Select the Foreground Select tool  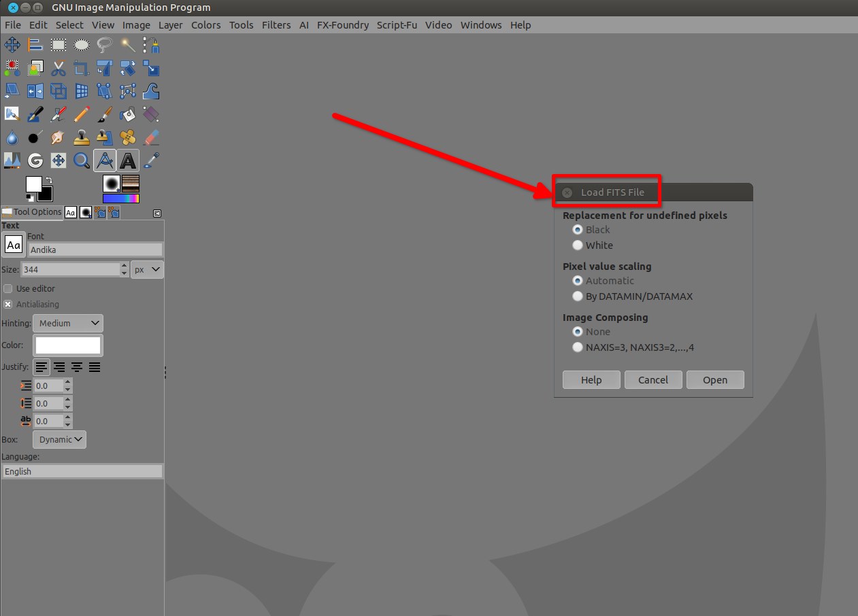pyautogui.click(x=35, y=68)
